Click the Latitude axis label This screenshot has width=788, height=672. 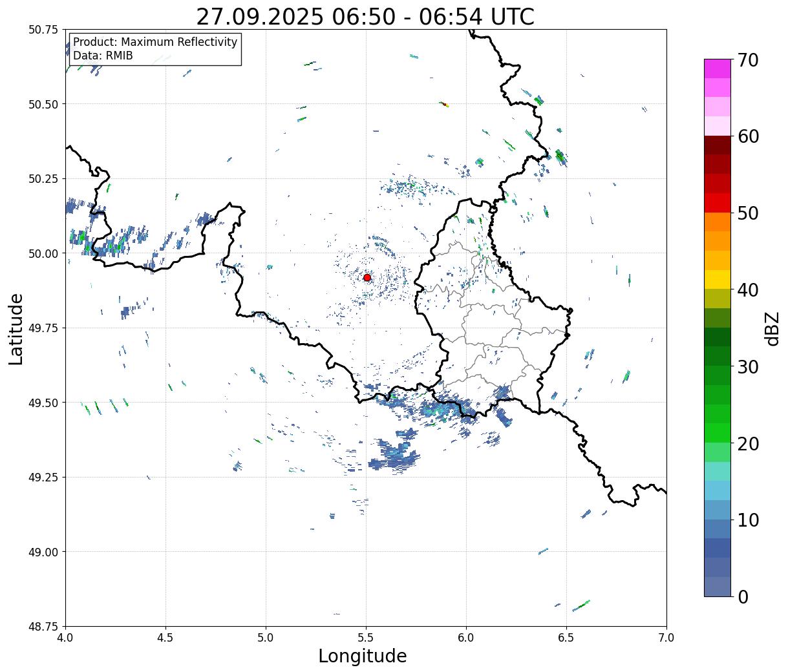(x=16, y=328)
